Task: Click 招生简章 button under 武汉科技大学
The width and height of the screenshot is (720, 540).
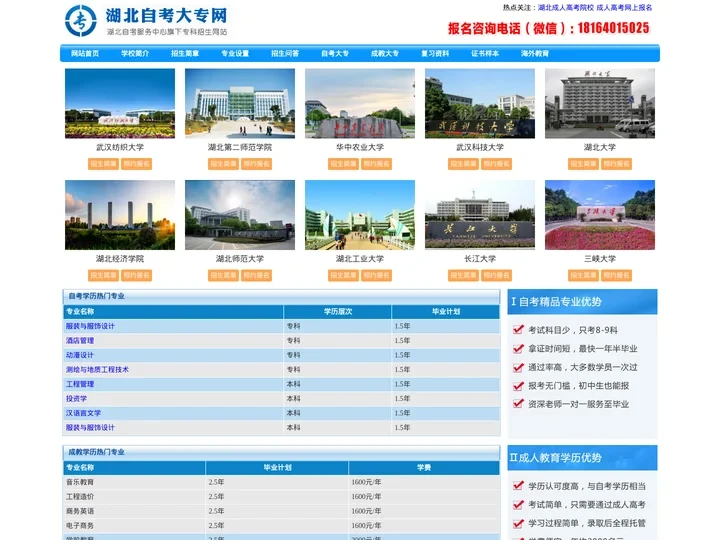Action: [x=463, y=164]
